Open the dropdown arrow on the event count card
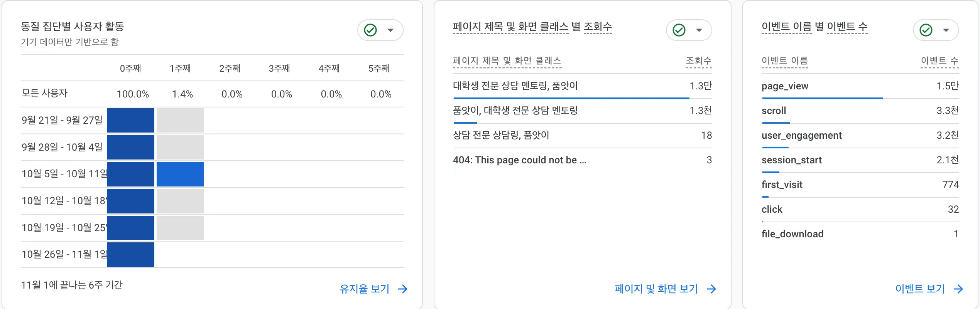The image size is (980, 309). tap(946, 30)
